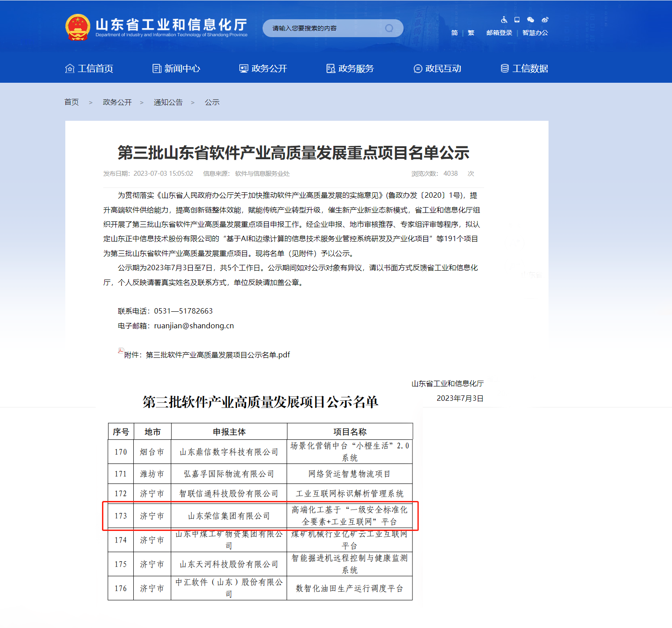Click the accessibility wheelchair icon
Screen dimensions: 672x628
tap(504, 20)
